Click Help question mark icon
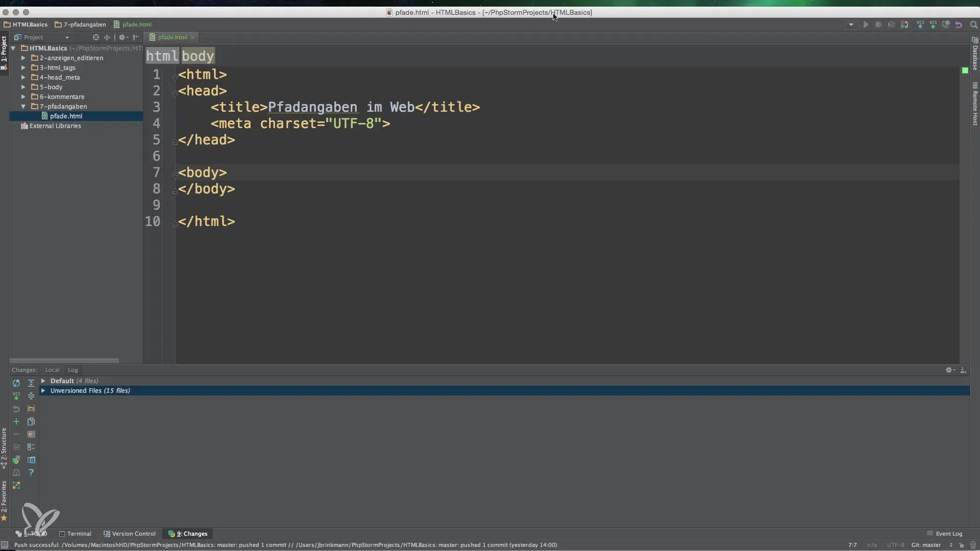Viewport: 980px width, 551px height. pyautogui.click(x=31, y=472)
